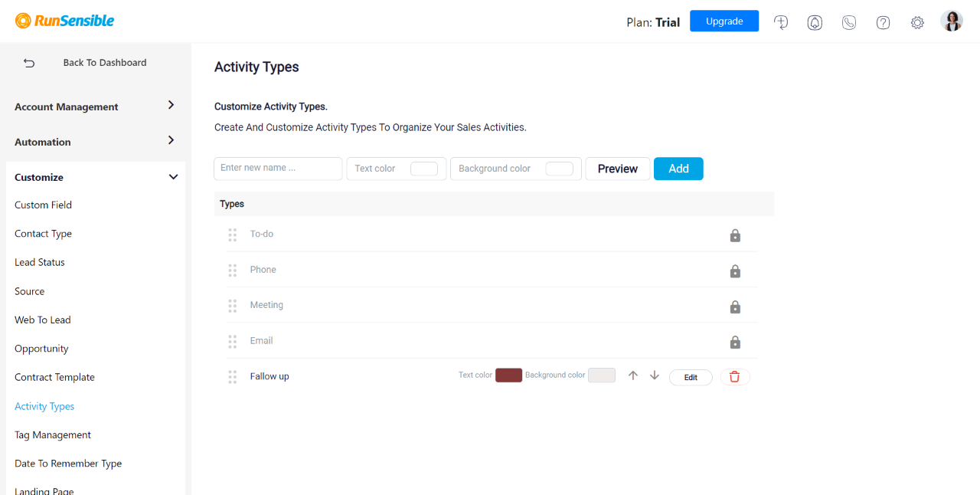
Task: Expand Automation section chevron
Action: coord(171,140)
